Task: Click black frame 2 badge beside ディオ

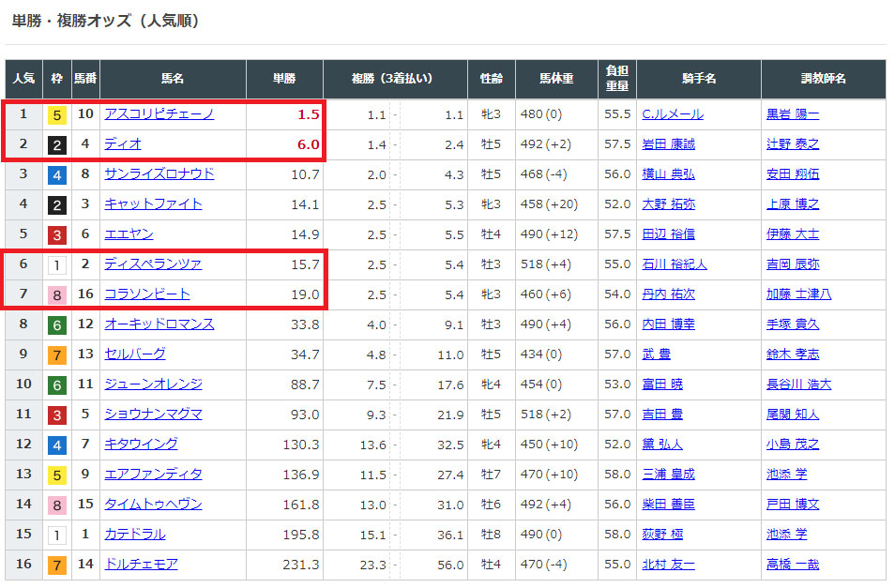Action: click(x=57, y=144)
